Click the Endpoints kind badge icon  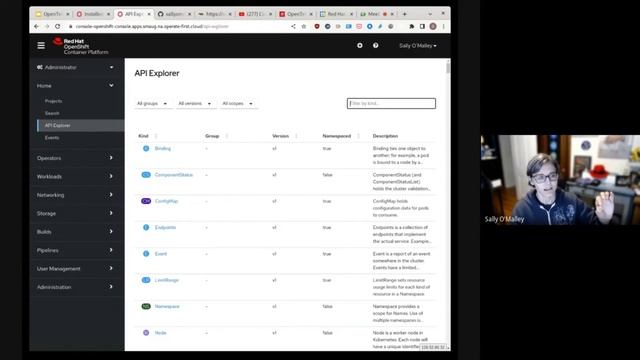(146, 227)
